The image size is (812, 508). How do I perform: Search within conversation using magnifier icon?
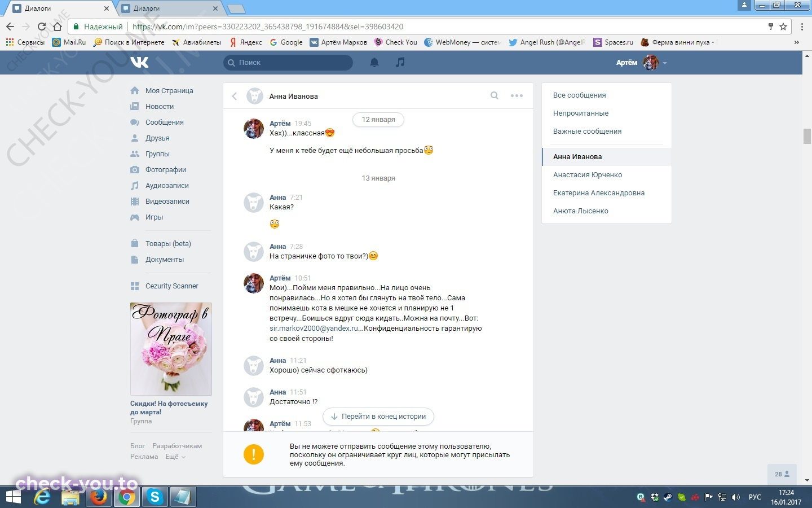point(495,96)
